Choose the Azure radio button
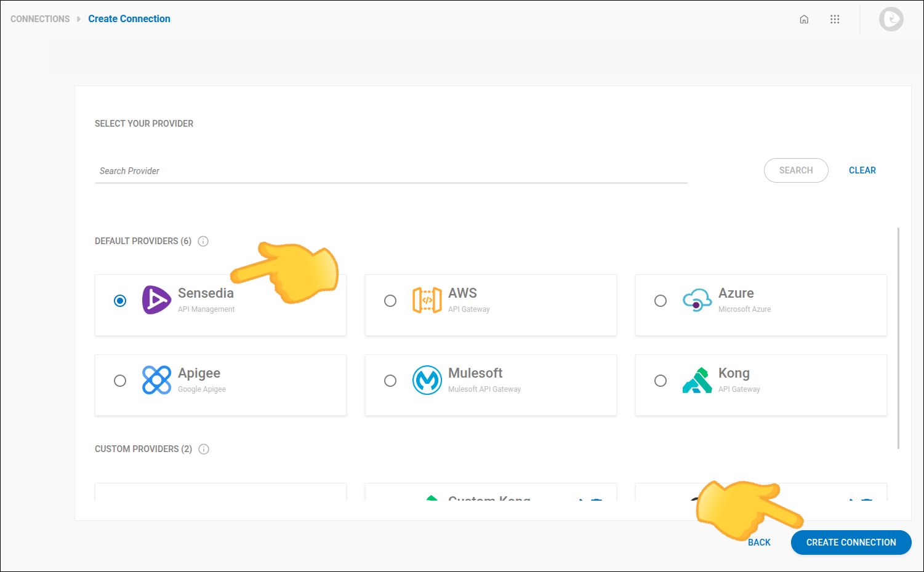This screenshot has width=924, height=572. [661, 301]
